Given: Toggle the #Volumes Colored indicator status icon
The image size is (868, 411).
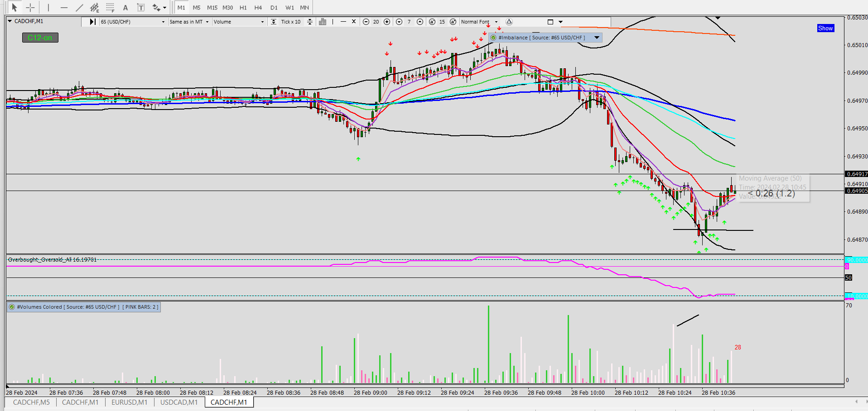Looking at the screenshot, I should pos(12,307).
